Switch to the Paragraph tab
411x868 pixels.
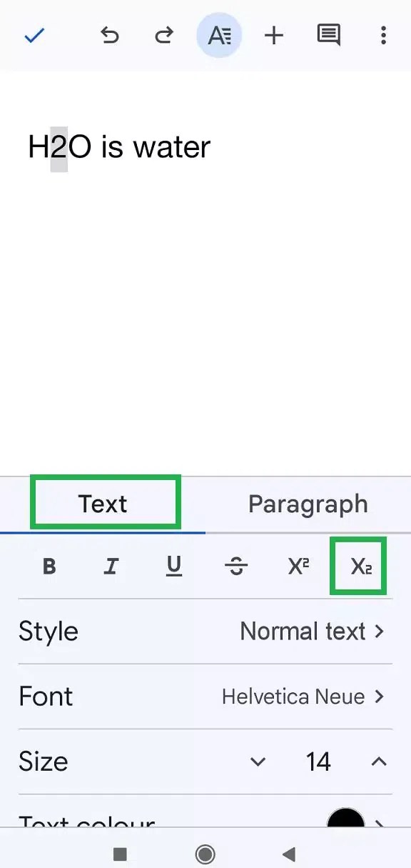tap(308, 504)
